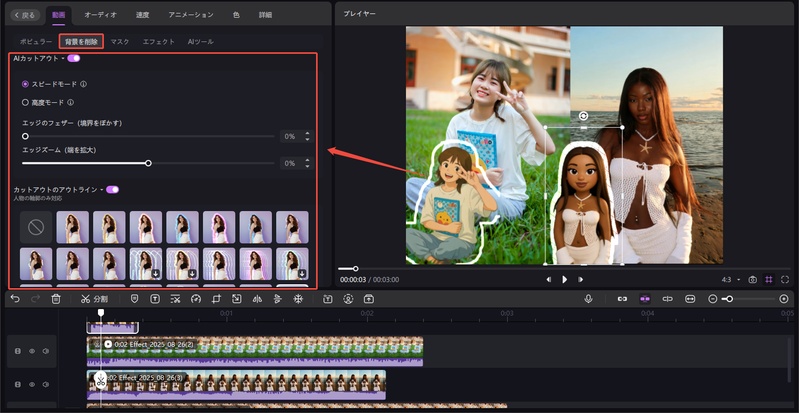Hide the Effect_2025_08_26(3) track with eye
799x413 pixels.
pyautogui.click(x=32, y=384)
